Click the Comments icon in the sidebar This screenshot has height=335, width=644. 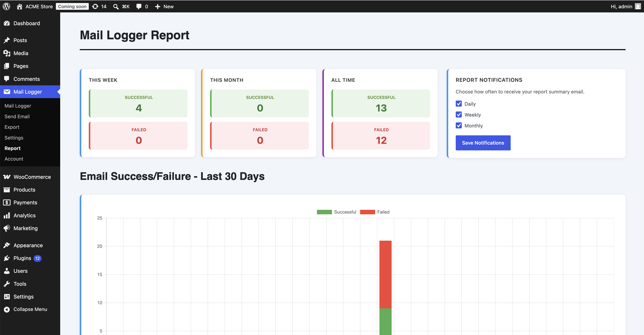[x=7, y=79]
